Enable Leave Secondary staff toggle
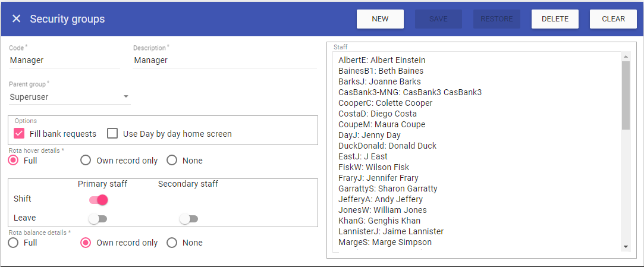644x267 pixels. (189, 219)
